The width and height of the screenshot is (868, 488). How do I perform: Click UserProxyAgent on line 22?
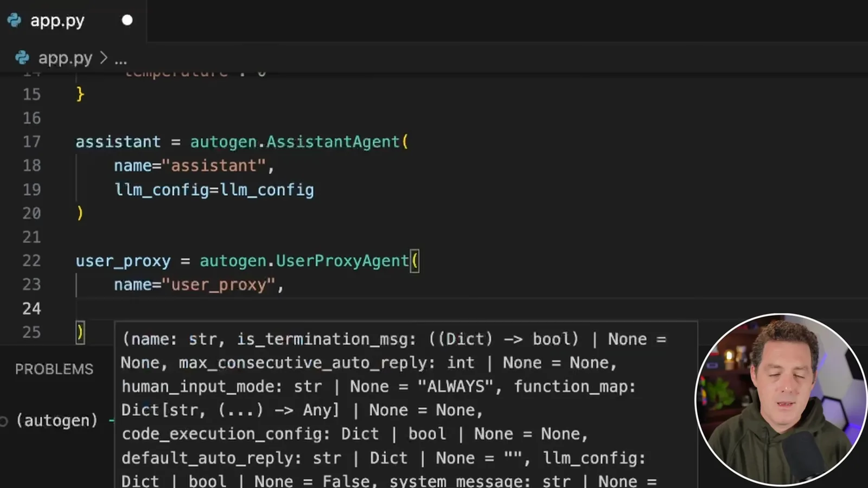[x=342, y=261]
